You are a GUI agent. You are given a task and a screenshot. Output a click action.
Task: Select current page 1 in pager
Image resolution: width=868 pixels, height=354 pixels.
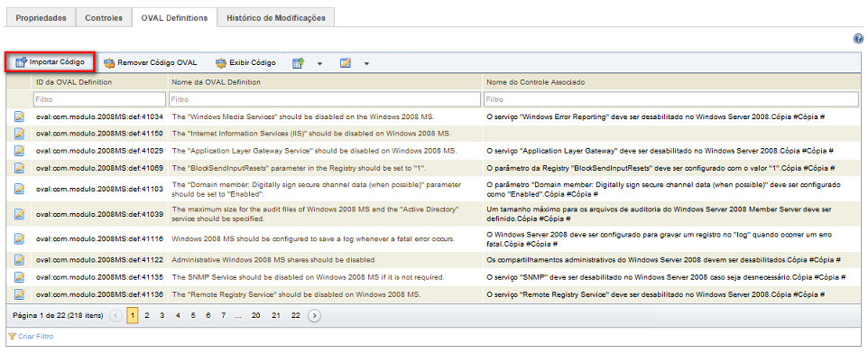133,315
